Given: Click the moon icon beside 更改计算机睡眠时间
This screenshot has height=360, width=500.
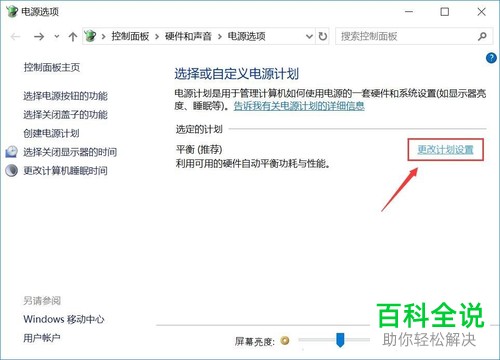Looking at the screenshot, I should pos(12,170).
